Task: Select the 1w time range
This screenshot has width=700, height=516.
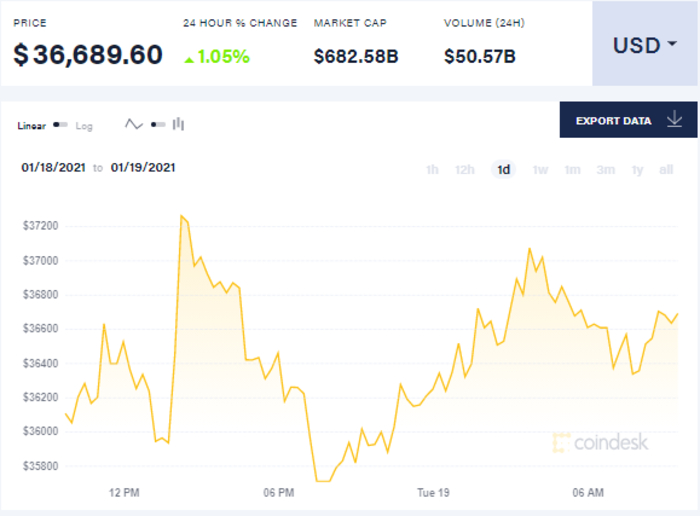Action: [541, 170]
